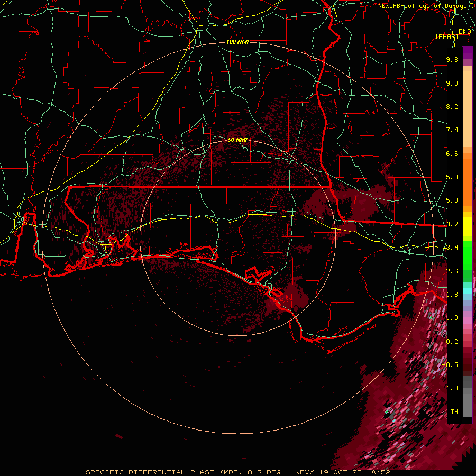The image size is (476, 476).
Task: Click the -0.5 legend value
Action: [x=450, y=365]
